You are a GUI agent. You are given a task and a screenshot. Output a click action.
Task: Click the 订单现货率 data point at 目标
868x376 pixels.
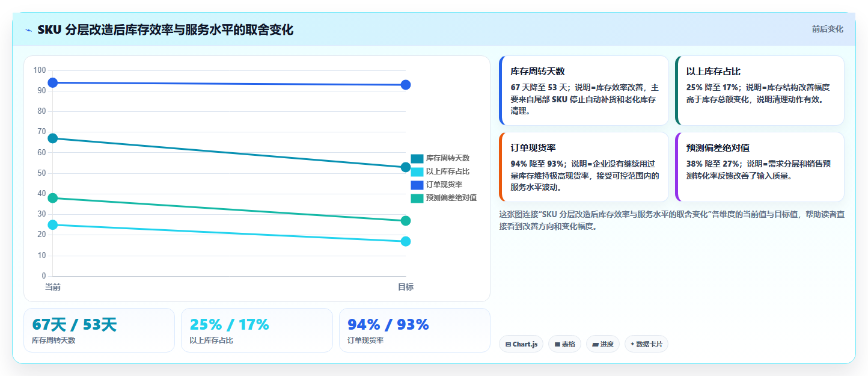(406, 85)
